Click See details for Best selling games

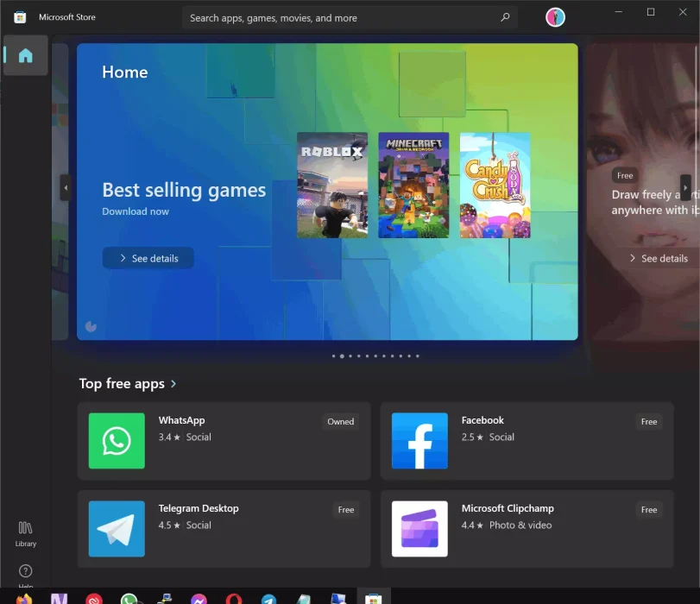click(x=148, y=258)
